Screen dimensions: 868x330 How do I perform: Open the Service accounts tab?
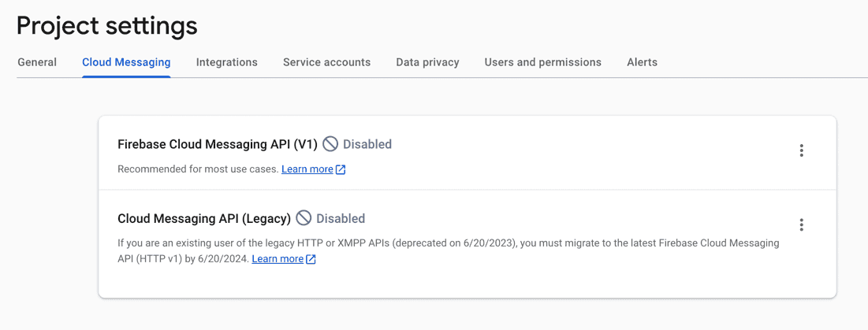(326, 62)
